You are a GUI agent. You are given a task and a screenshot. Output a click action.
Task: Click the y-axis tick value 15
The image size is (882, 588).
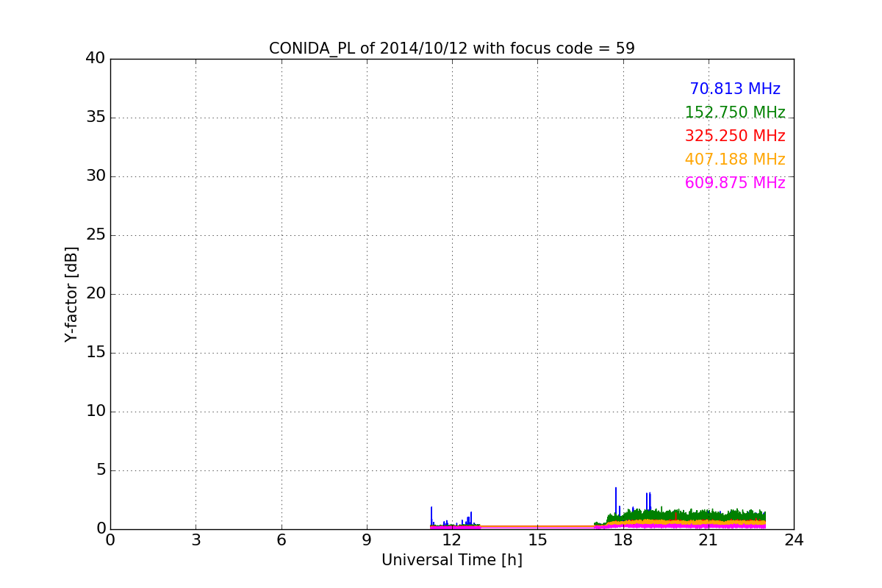[x=96, y=352]
